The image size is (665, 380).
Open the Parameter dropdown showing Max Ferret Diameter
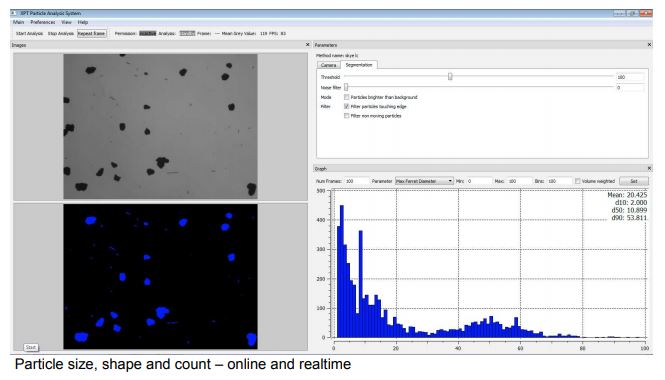point(424,181)
